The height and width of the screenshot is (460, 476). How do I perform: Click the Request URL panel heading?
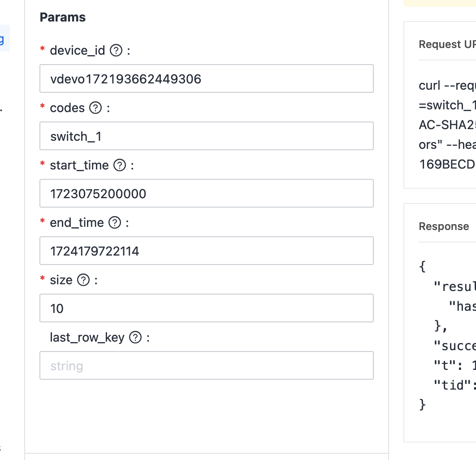point(446,44)
